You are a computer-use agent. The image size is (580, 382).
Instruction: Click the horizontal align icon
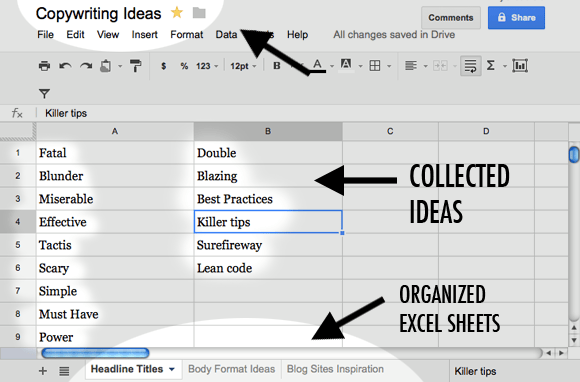pyautogui.click(x=411, y=66)
